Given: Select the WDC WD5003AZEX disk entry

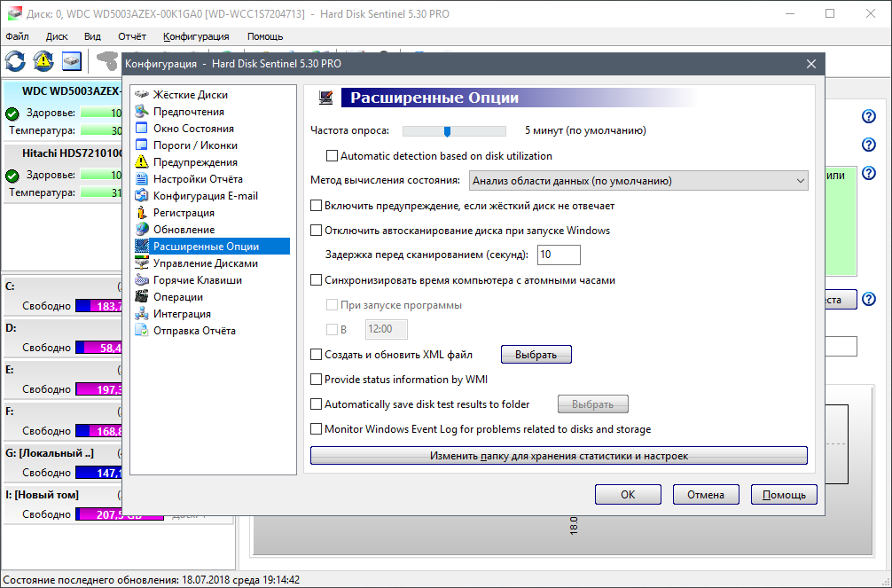Looking at the screenshot, I should click(64, 112).
